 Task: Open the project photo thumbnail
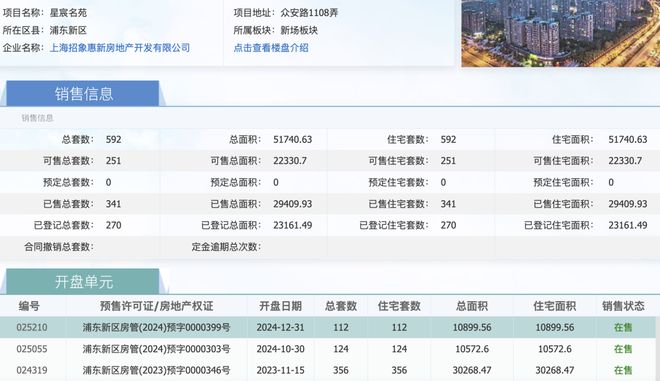coord(561,33)
